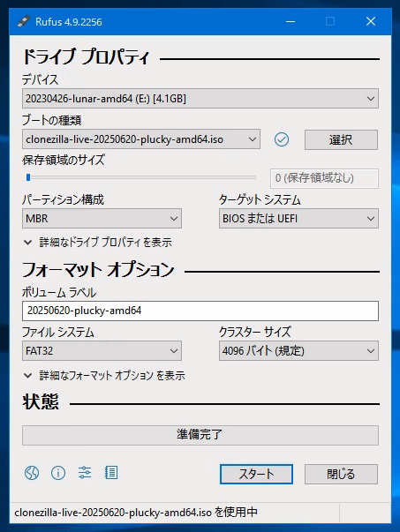Click the About information icon
Viewport: 400px width, 532px height.
(58, 473)
